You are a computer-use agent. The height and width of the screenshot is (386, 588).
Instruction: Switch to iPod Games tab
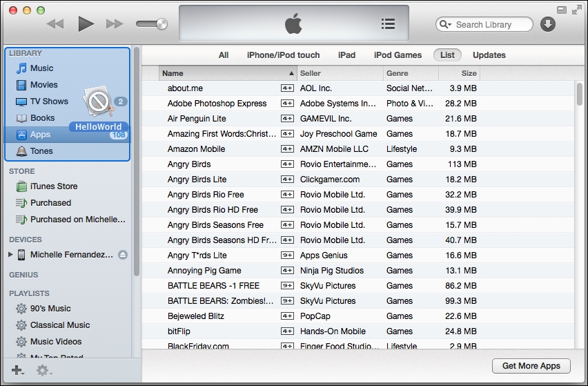tap(398, 55)
